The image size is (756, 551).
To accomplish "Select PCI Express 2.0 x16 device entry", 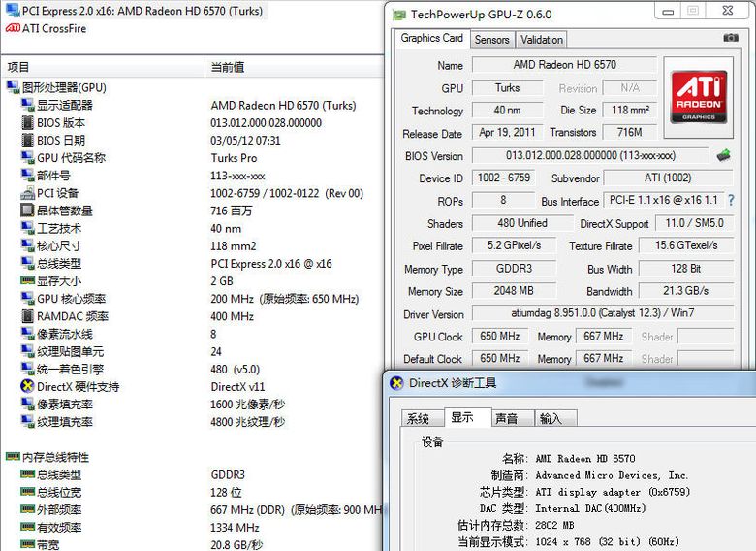I will pyautogui.click(x=142, y=11).
